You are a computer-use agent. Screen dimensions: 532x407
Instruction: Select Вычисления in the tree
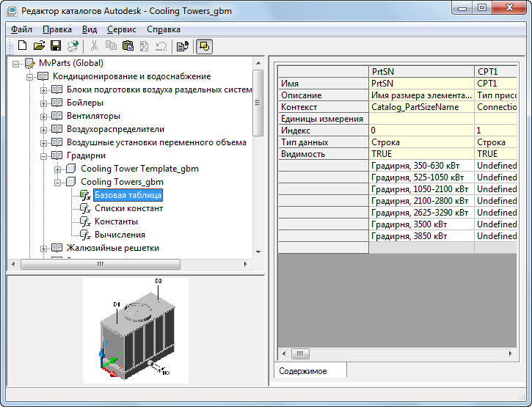120,235
